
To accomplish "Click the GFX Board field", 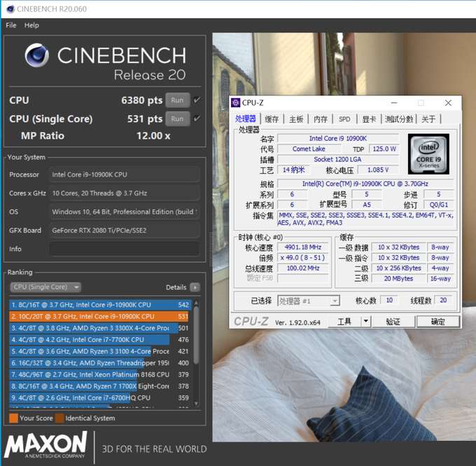I will click(x=125, y=230).
